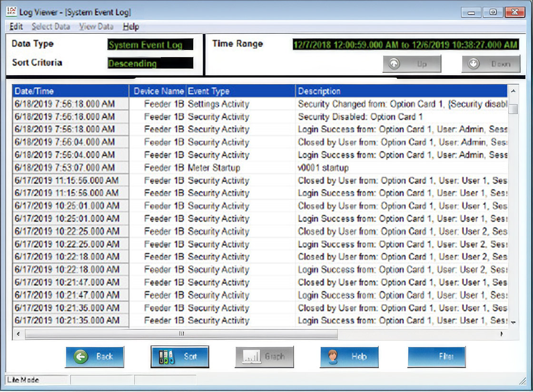This screenshot has height=392, width=533.
Task: Click the Description column header
Action: pyautogui.click(x=402, y=91)
